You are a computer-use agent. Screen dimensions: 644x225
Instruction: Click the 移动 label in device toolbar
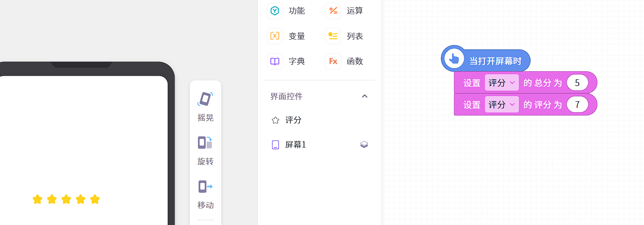tap(206, 205)
